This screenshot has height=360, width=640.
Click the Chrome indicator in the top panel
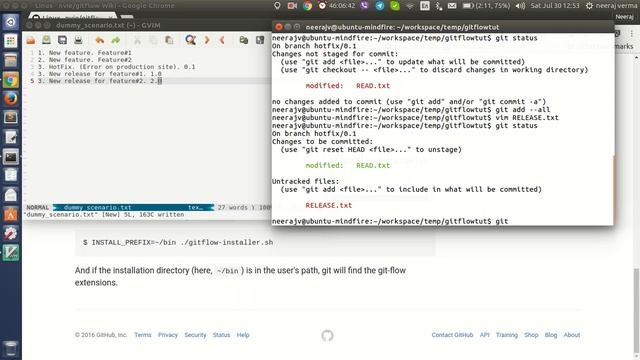coord(307,6)
